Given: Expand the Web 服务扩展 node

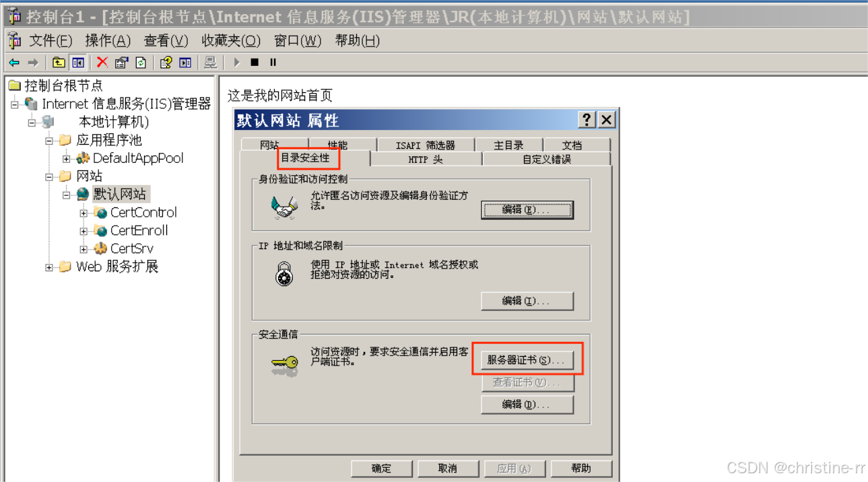Looking at the screenshot, I should [x=48, y=267].
